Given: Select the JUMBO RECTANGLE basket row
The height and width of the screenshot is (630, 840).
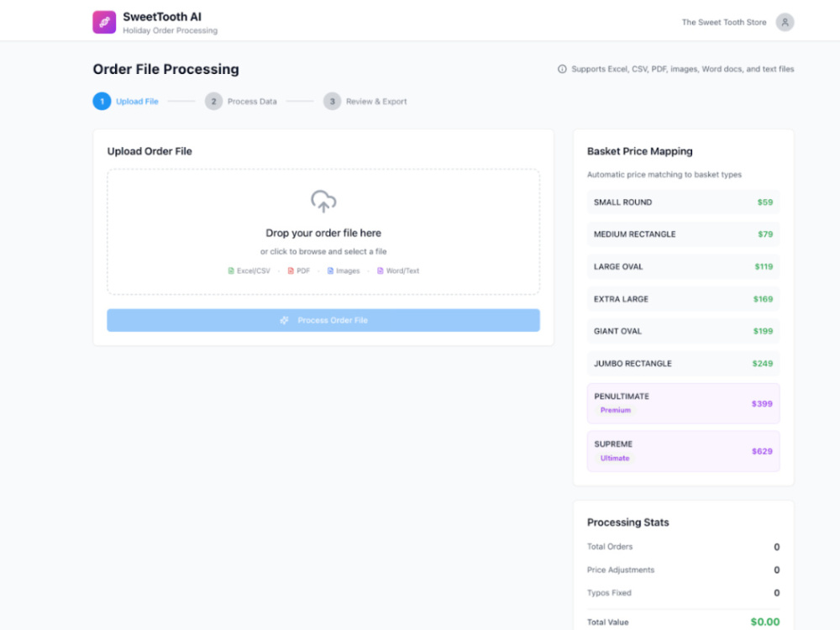Looking at the screenshot, I should click(x=683, y=363).
